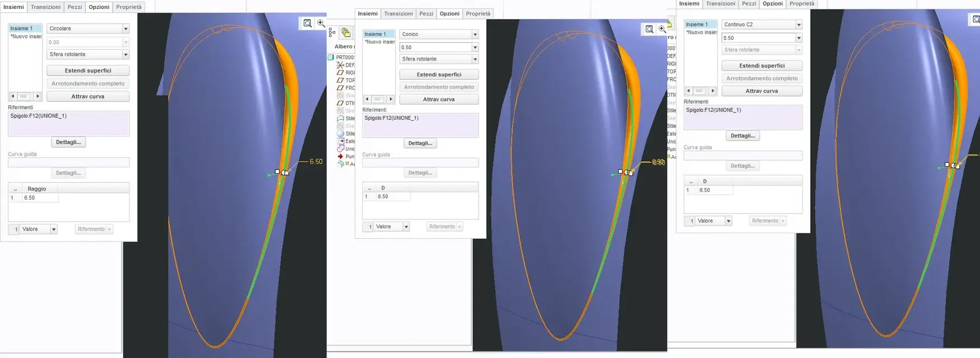Open the Continuo C2 dropdown arrow
Screen dimensions: 980x358
(798, 25)
